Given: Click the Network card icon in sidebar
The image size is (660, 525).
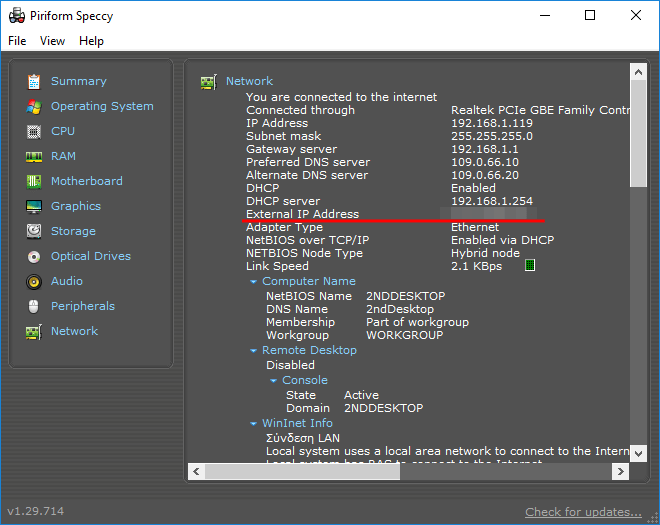Looking at the screenshot, I should tap(34, 332).
